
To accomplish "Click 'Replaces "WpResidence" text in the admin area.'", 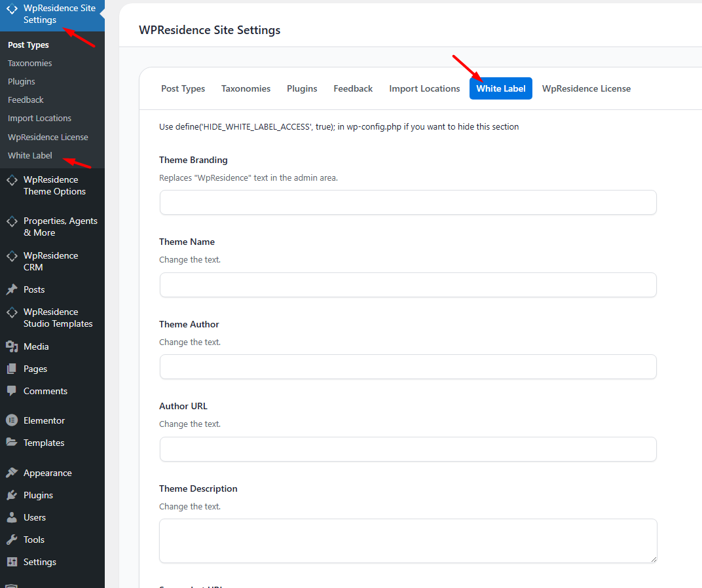I will (x=248, y=178).
